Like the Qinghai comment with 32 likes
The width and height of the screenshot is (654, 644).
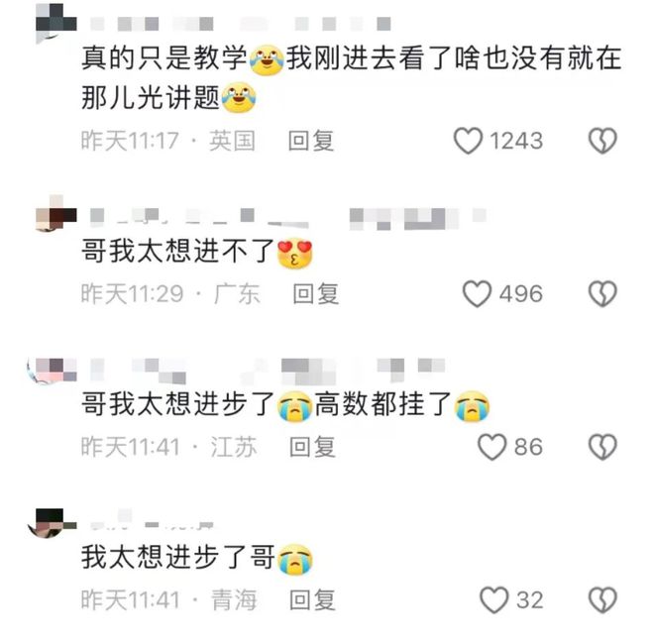point(493,599)
